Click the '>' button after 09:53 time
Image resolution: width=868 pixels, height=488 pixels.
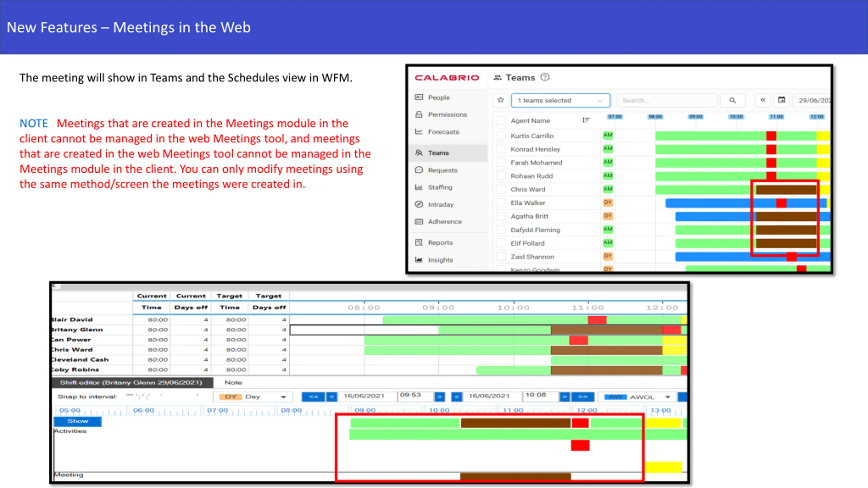(439, 396)
